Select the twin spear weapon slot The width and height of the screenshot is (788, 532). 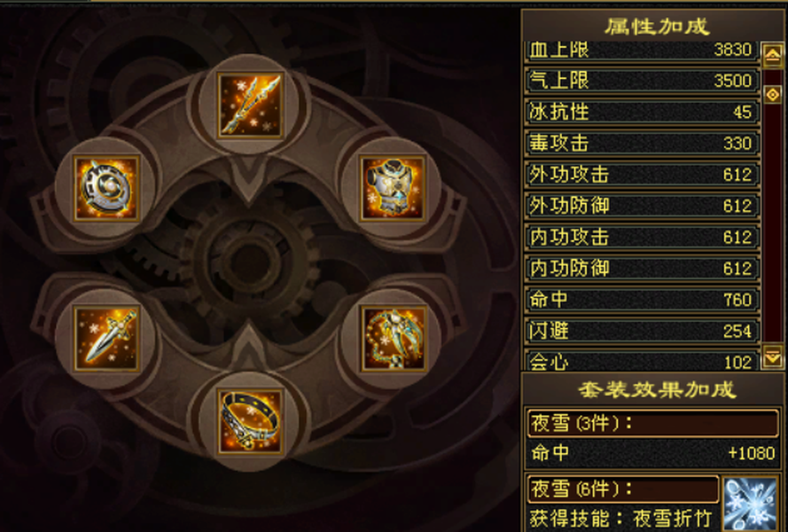click(x=250, y=106)
